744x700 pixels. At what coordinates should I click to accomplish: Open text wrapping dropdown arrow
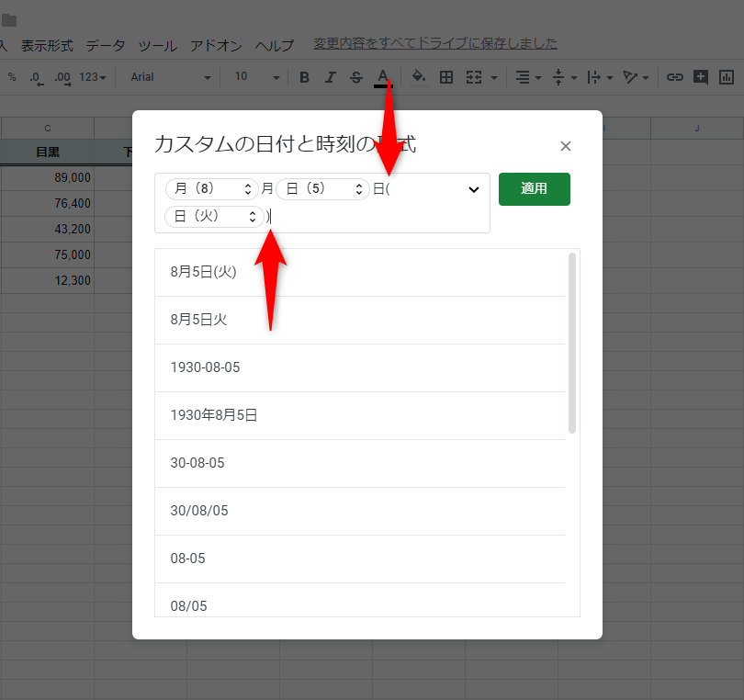610,78
